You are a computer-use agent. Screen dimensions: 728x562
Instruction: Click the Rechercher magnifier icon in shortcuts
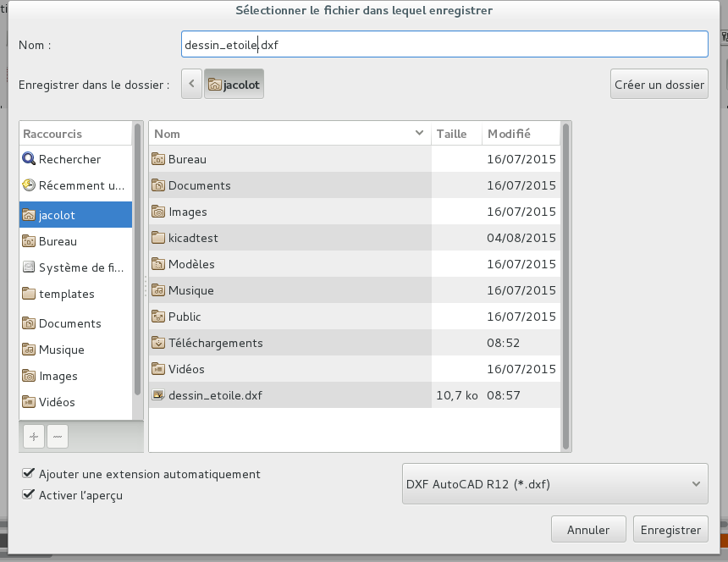29,159
